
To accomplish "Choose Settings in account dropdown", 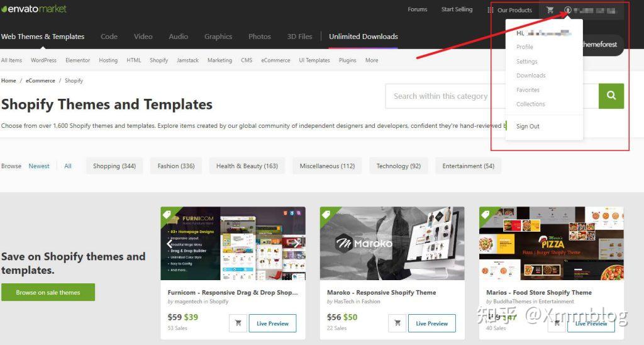I will point(527,61).
